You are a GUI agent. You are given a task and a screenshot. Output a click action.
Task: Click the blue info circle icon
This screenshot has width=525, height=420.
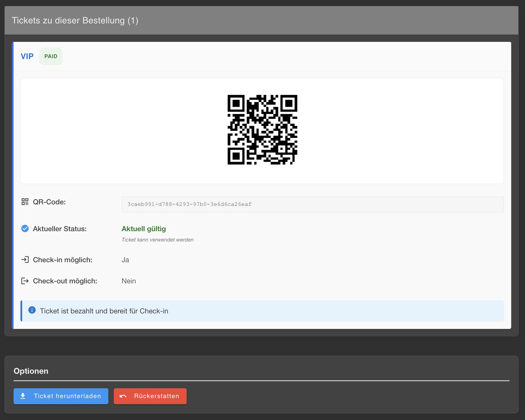[x=32, y=310]
